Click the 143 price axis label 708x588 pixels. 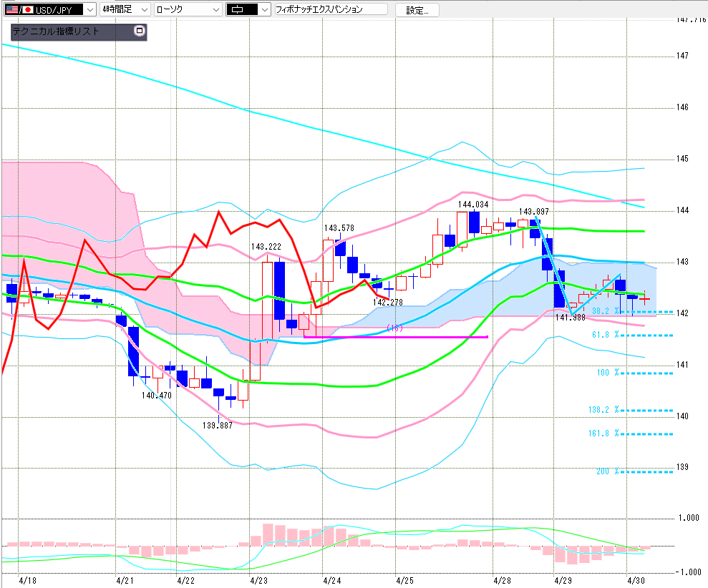tap(682, 262)
